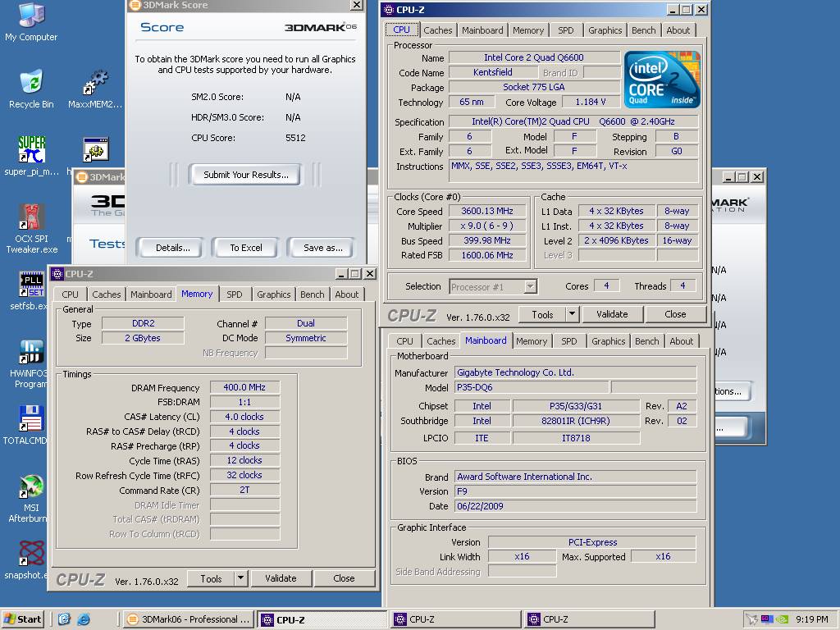Image resolution: width=840 pixels, height=630 pixels.
Task: Click NVIDIA icon in system tray
Action: tap(783, 619)
